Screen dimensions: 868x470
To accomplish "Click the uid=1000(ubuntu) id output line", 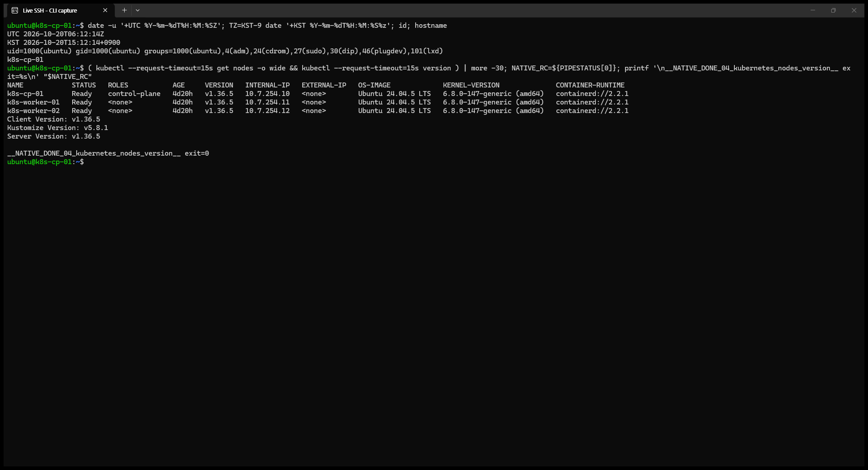I will pos(225,51).
